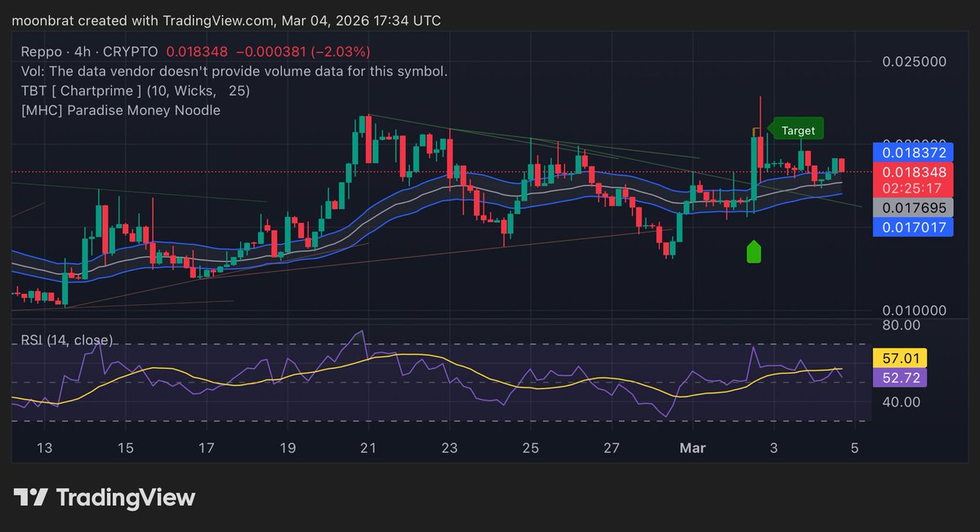Click the purple 52.72 RSI value tag
980x532 pixels.
point(896,377)
